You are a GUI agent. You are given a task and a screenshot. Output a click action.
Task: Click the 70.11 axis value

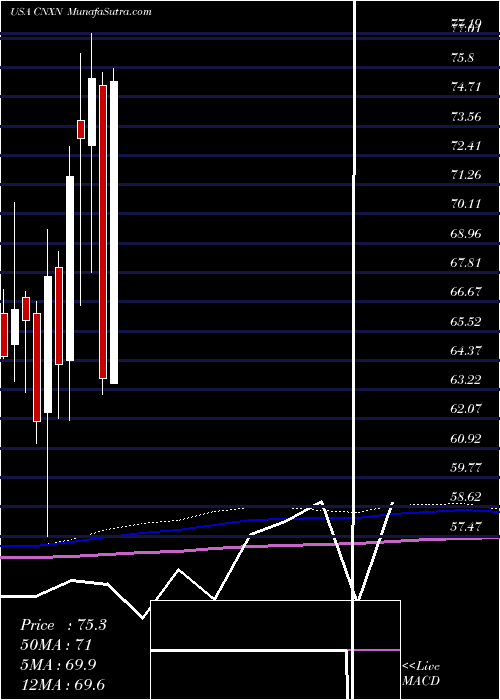pyautogui.click(x=466, y=204)
